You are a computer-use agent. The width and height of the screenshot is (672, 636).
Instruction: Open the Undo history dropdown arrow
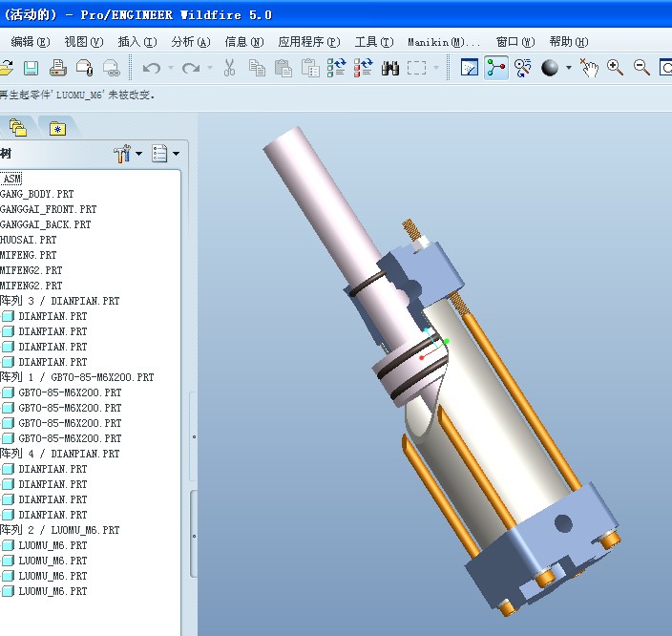[171, 68]
